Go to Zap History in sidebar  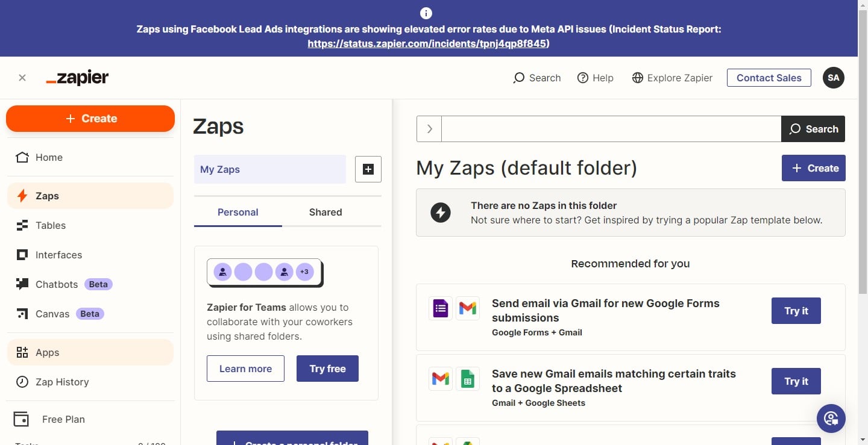click(61, 382)
